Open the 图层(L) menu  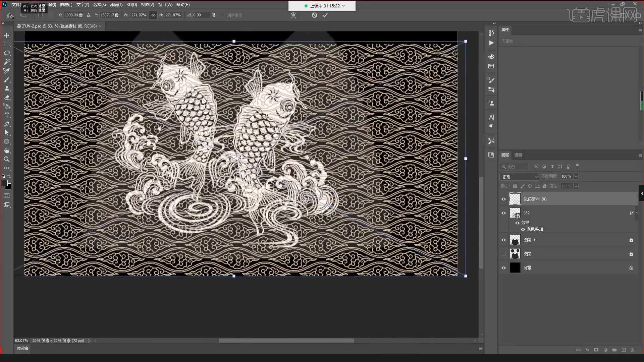[66, 5]
